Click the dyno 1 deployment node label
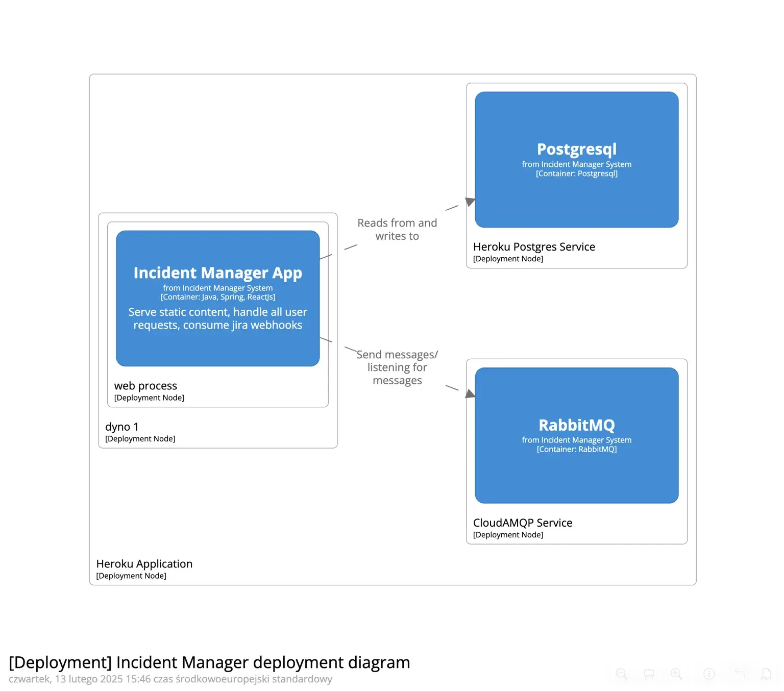 pyautogui.click(x=122, y=427)
